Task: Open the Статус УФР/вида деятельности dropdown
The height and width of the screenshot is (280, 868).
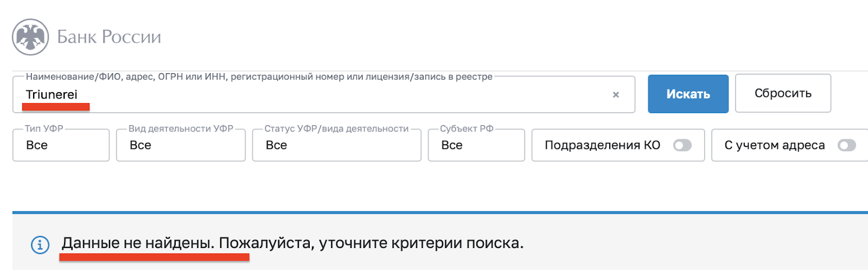Action: pyautogui.click(x=336, y=145)
